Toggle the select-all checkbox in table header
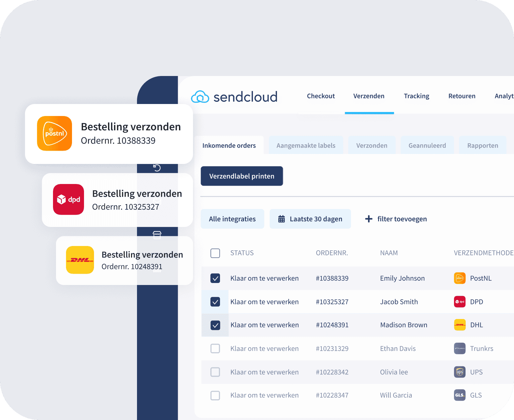The image size is (514, 420). 215,253
